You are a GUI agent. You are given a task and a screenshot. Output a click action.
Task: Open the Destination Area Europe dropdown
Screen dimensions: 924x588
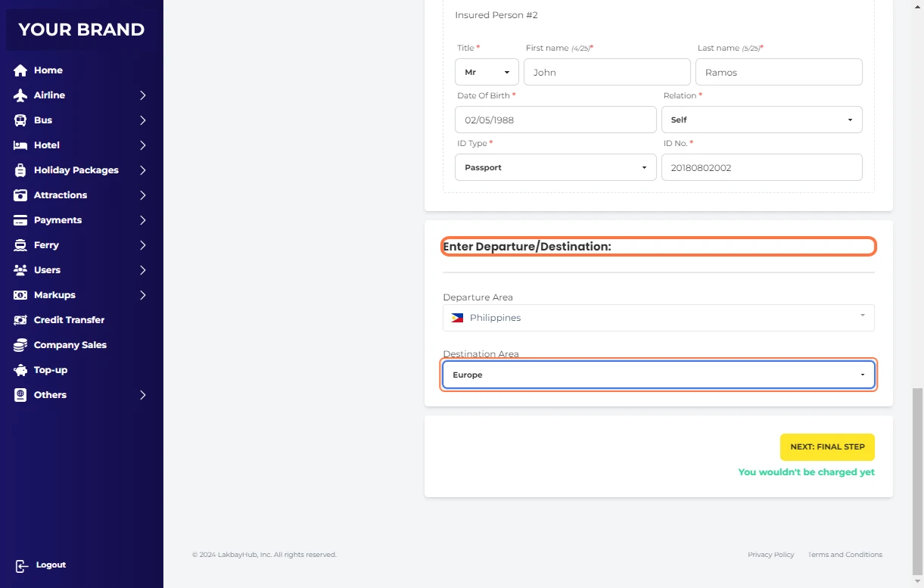(x=658, y=375)
